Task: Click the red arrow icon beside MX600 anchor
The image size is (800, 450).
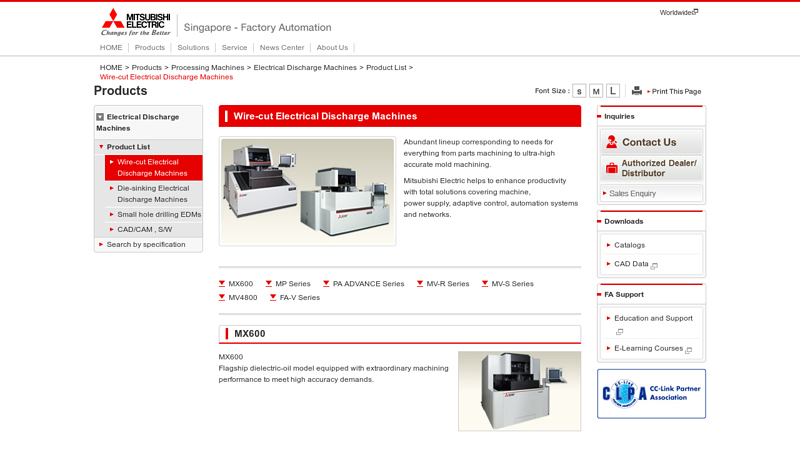Action: click(222, 284)
